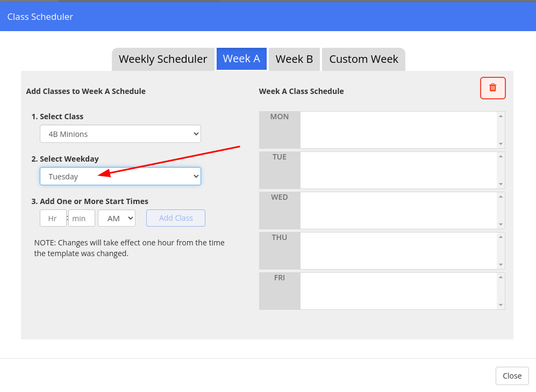Click the WED day label
The image size is (536, 392).
click(x=280, y=198)
